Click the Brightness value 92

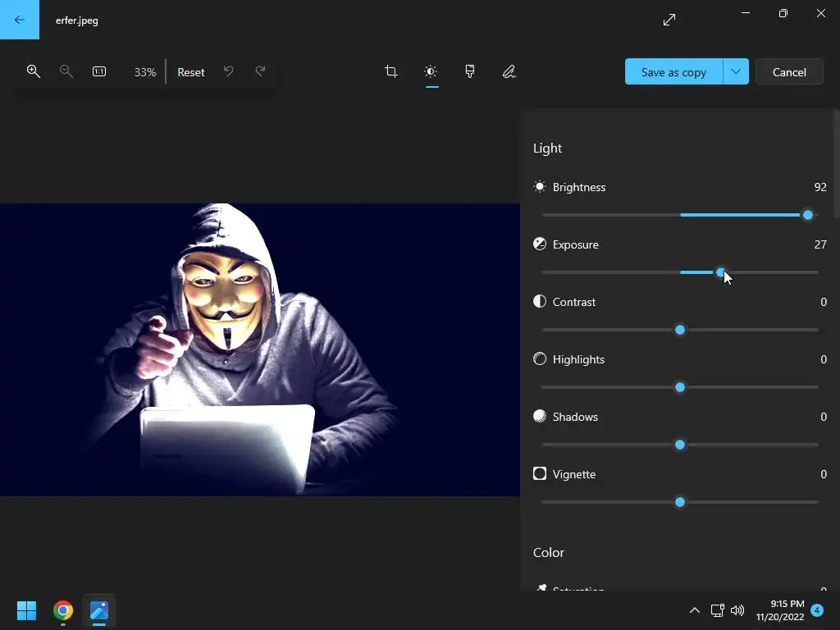(820, 187)
